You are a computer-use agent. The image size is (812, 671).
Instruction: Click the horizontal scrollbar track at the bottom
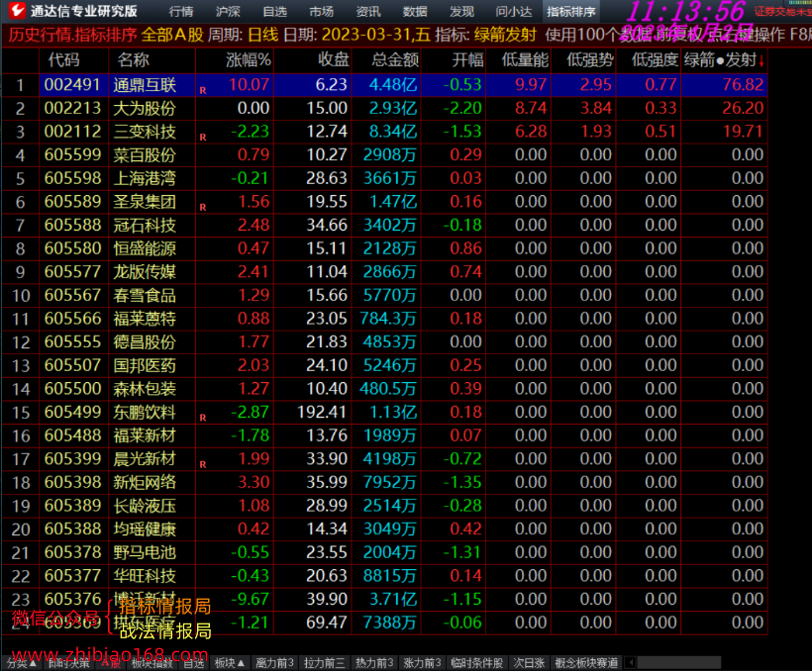point(679,663)
